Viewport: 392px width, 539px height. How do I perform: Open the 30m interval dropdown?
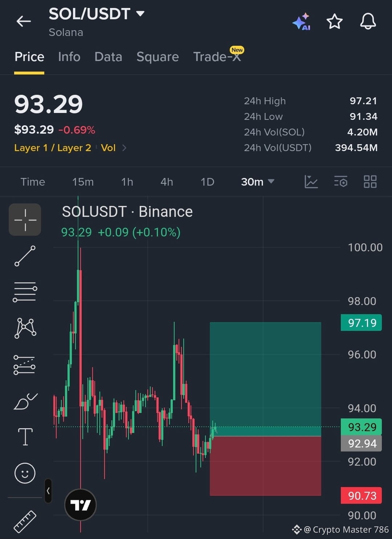(257, 182)
